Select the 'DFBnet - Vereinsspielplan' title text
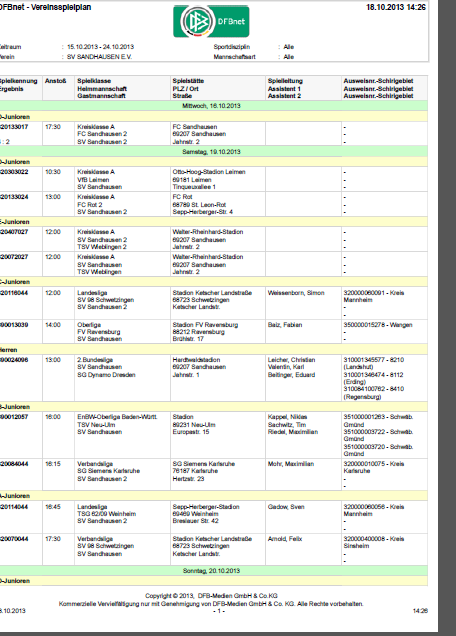 45,7
